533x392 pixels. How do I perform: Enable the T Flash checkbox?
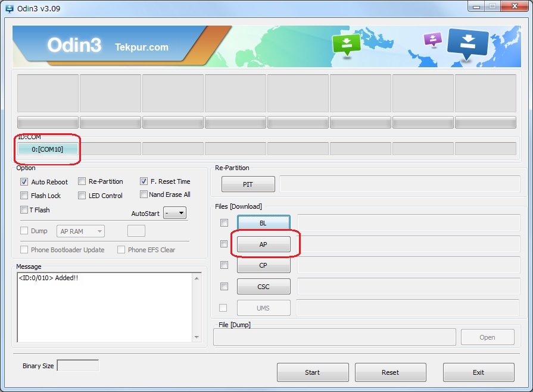pyautogui.click(x=24, y=210)
